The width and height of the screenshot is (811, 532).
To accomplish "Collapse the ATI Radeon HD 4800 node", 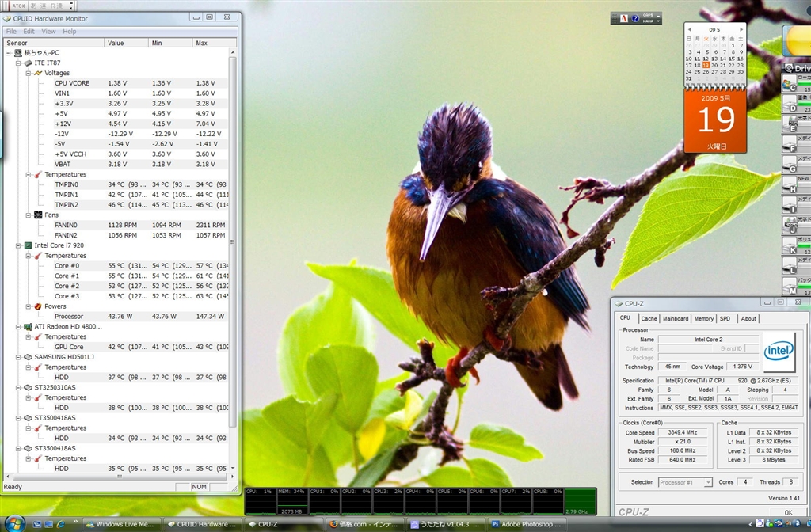I will coord(18,327).
